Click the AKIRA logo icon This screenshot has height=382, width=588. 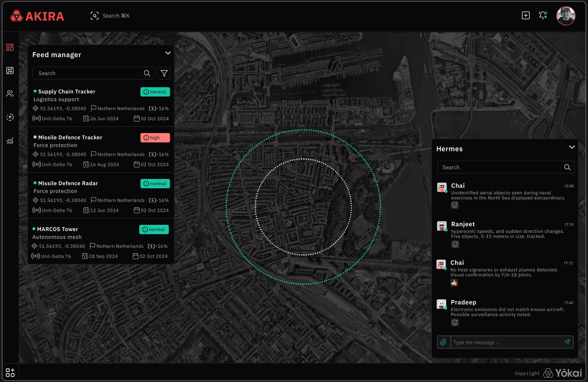(16, 15)
